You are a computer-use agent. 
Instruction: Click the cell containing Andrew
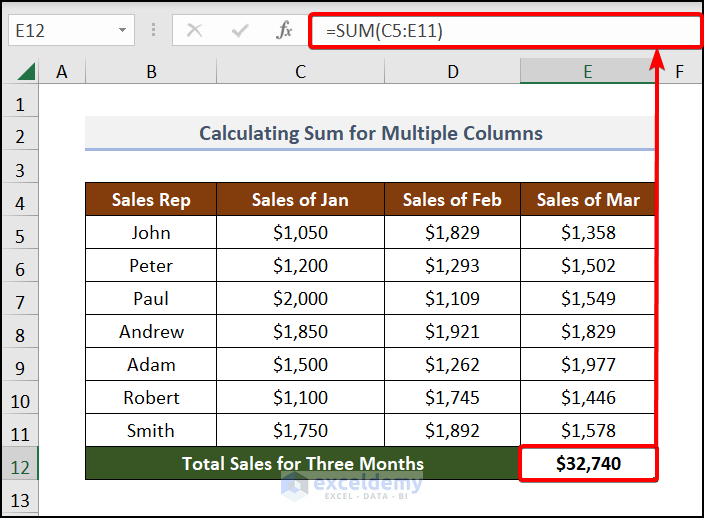[151, 332]
